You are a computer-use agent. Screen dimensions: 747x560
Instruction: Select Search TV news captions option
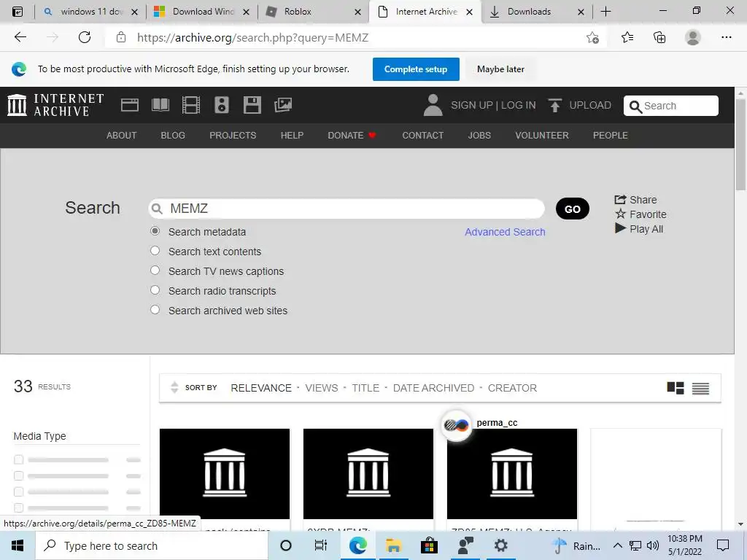pyautogui.click(x=155, y=270)
